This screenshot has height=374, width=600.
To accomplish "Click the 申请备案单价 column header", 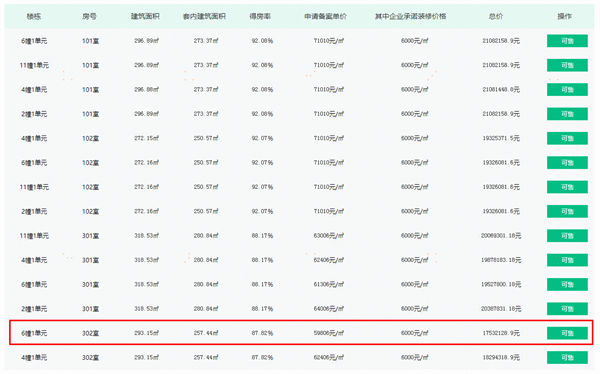I will pyautogui.click(x=326, y=16).
